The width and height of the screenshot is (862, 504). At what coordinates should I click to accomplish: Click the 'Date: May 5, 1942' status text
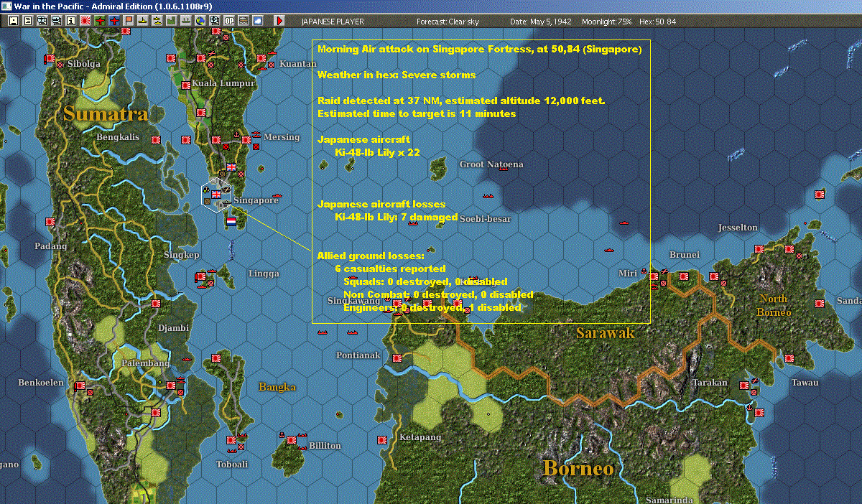541,22
